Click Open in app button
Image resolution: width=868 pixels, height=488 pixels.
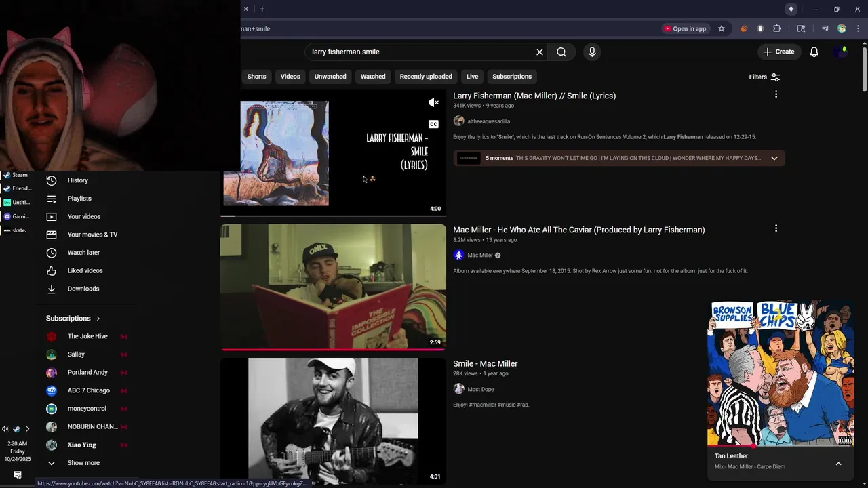tap(685, 28)
